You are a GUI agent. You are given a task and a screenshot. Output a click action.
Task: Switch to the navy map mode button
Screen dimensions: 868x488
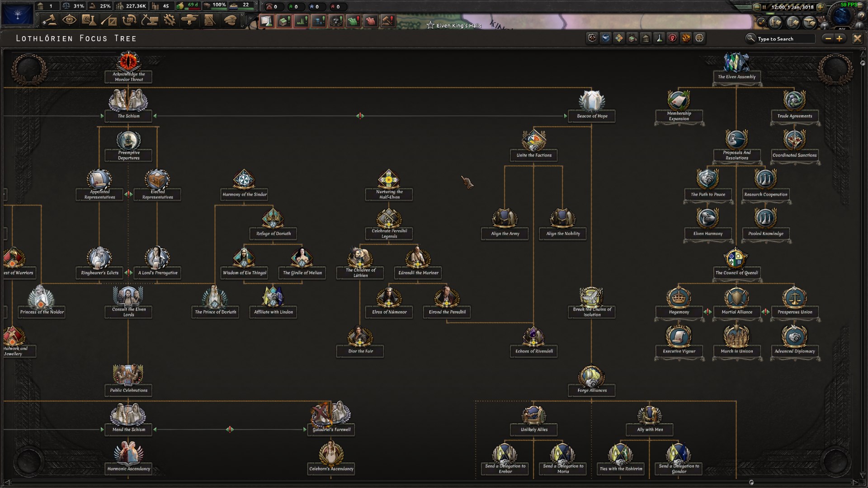coord(793,22)
